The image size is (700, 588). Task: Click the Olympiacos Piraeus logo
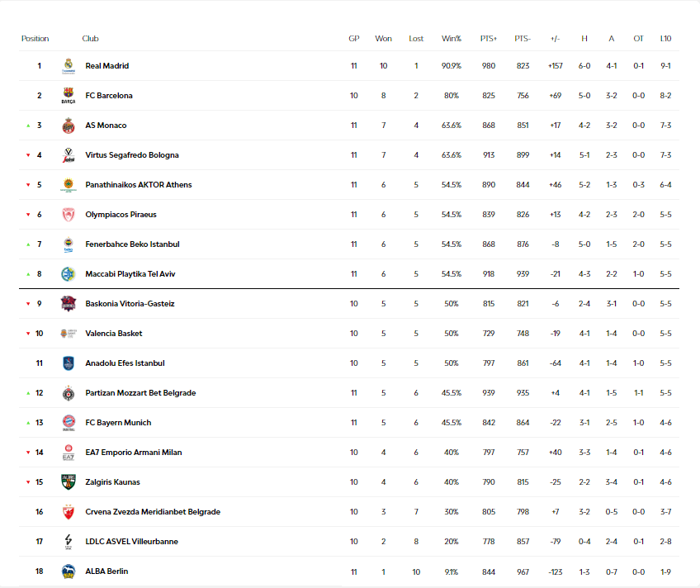pos(69,215)
